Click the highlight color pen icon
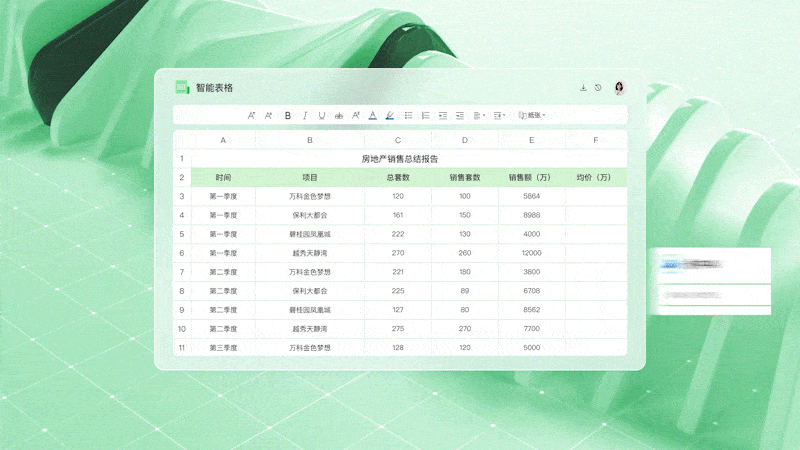Image resolution: width=800 pixels, height=450 pixels. (390, 116)
